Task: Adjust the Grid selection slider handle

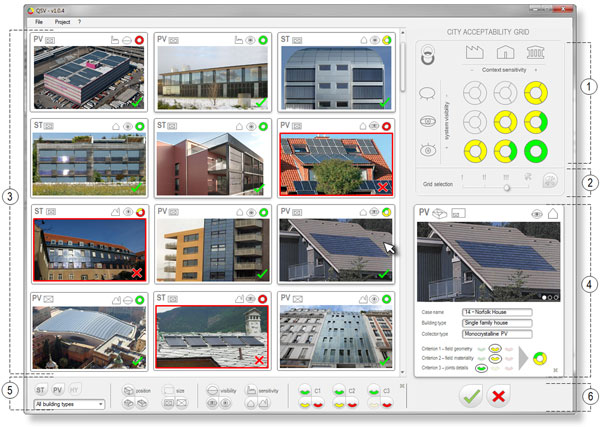Action: [x=507, y=186]
